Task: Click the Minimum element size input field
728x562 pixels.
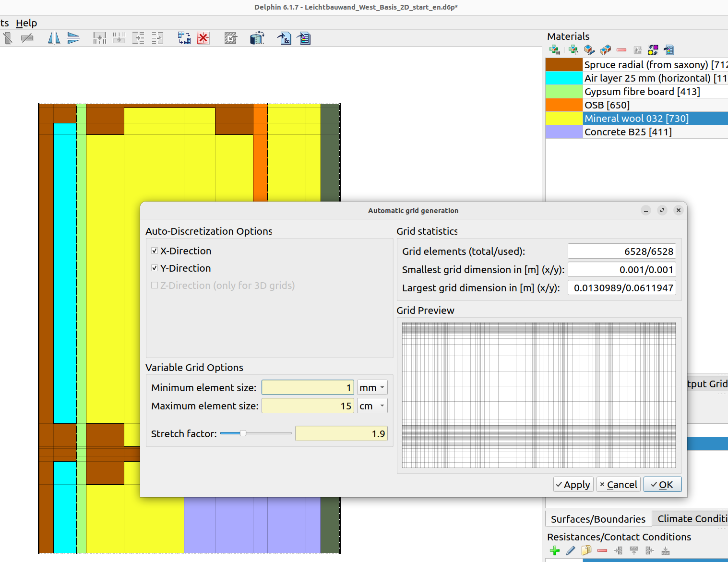Action: [x=308, y=388]
